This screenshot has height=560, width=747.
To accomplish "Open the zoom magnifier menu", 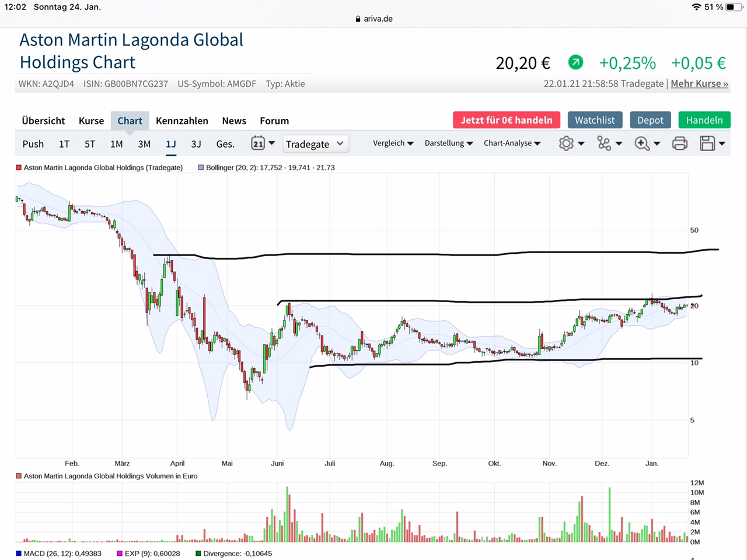I will pyautogui.click(x=647, y=143).
